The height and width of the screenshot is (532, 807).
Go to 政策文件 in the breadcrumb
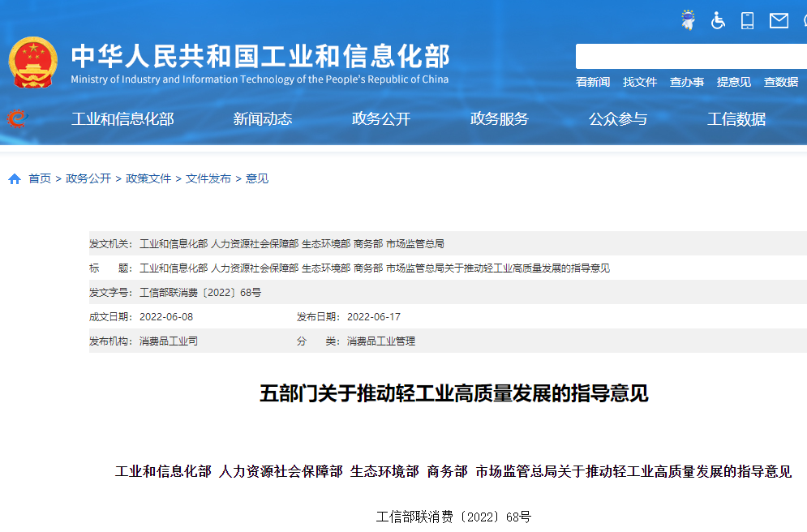[x=148, y=178]
